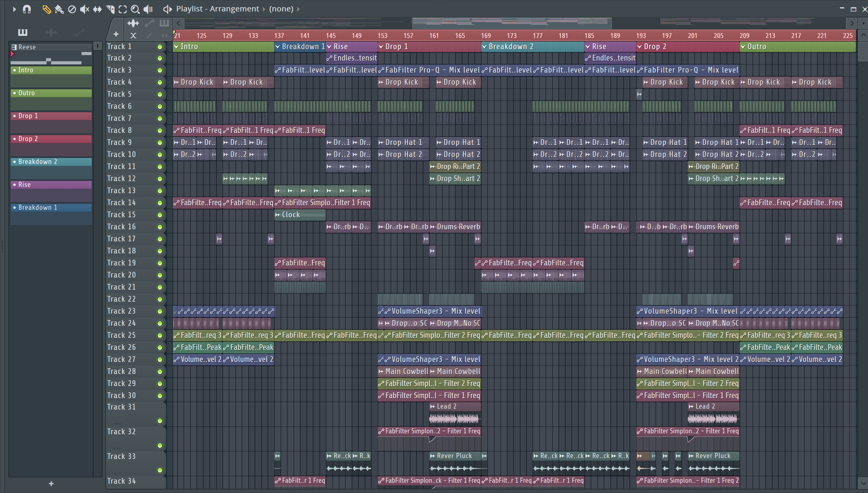Click the Track 22 header name
Screen dimensions: 868x493
(121, 299)
